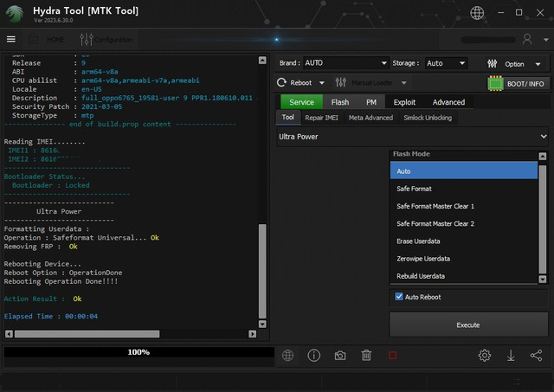This screenshot has width=554, height=392.
Task: Click the bottom settings gear icon
Action: click(485, 356)
